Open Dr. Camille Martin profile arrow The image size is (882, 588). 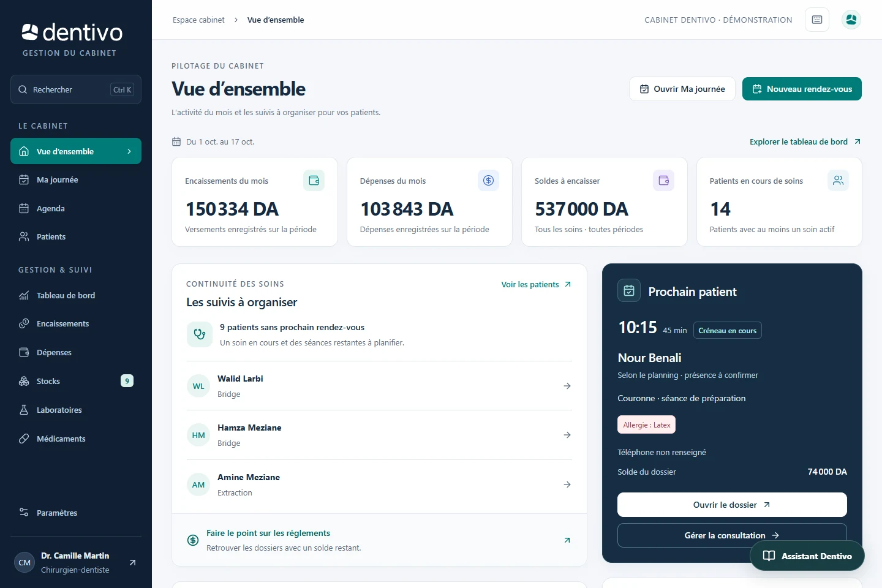[132, 562]
